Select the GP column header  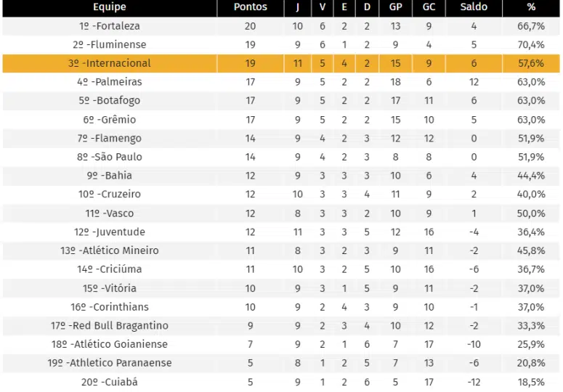(x=395, y=7)
